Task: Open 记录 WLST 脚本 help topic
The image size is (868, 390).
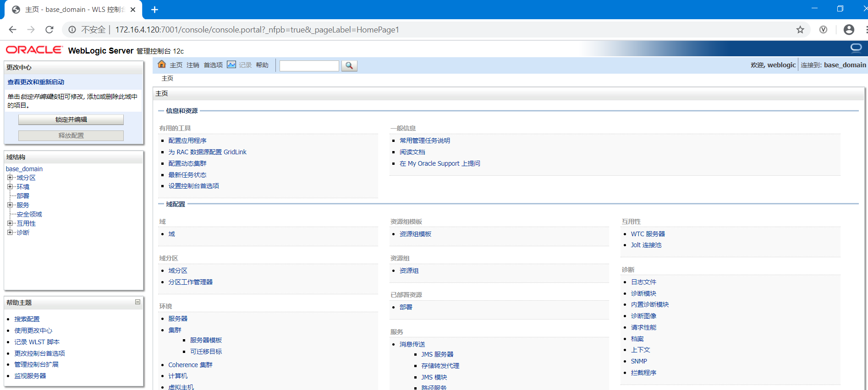Action: 37,342
